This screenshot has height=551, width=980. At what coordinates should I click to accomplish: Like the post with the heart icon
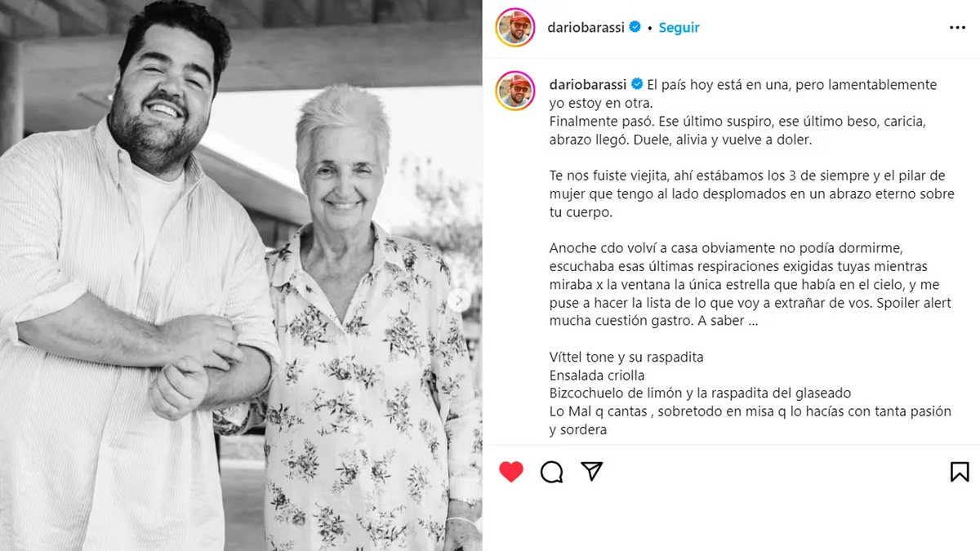[511, 472]
